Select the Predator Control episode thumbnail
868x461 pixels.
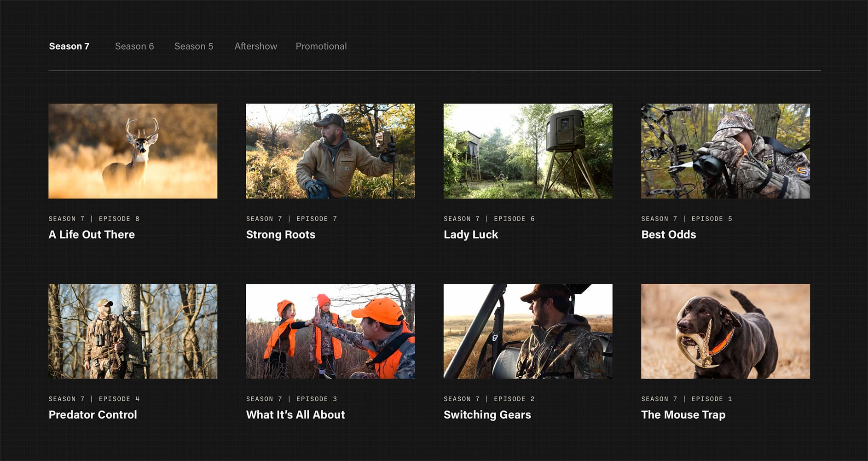(x=133, y=331)
